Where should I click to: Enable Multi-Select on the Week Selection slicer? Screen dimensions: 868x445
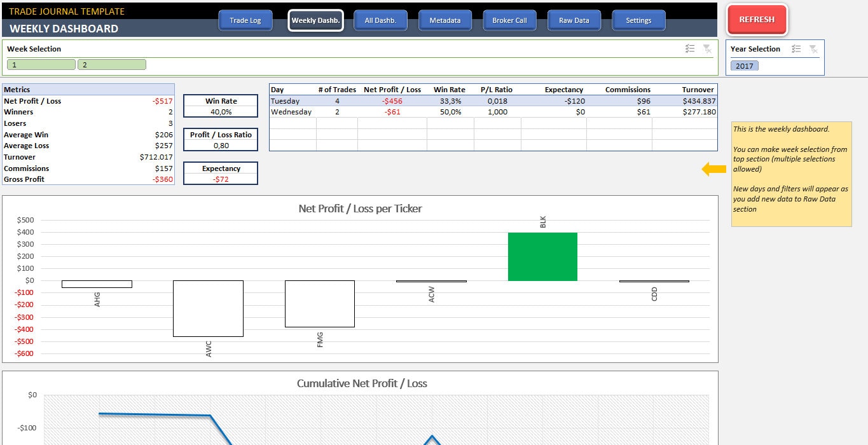(689, 48)
